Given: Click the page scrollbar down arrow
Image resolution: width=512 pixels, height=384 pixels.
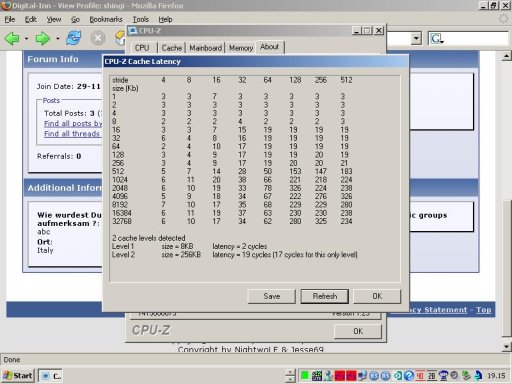Looking at the screenshot, I should [506, 347].
